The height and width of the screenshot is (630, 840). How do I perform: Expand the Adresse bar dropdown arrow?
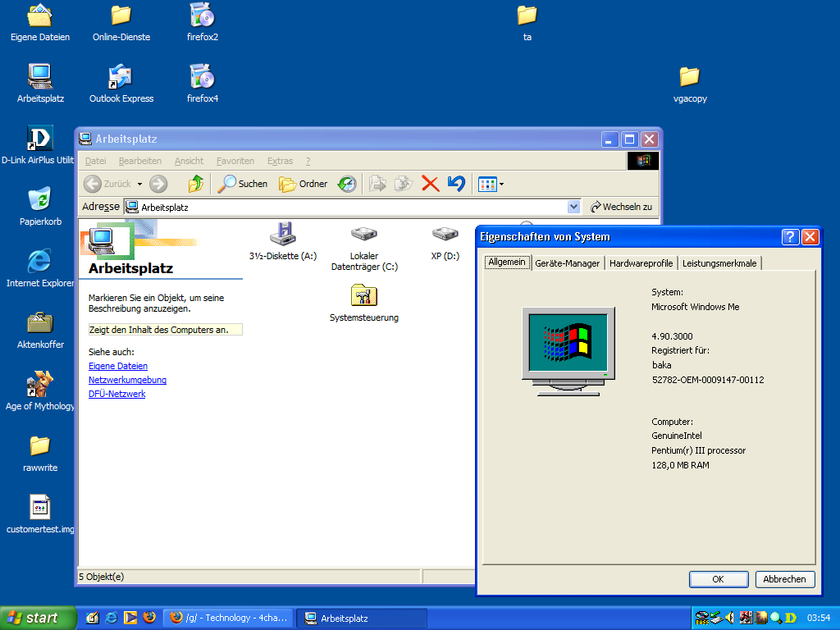coord(573,207)
